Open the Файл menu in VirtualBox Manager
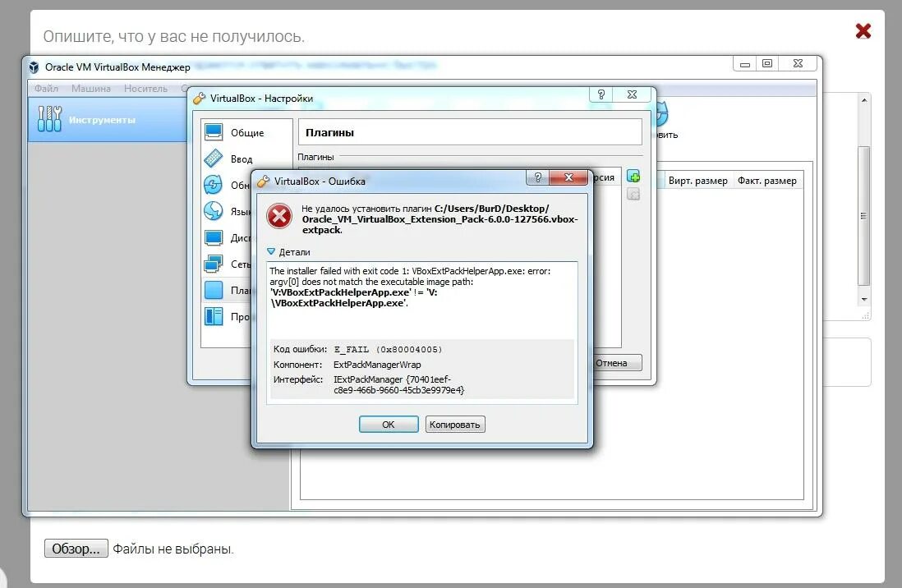 click(x=46, y=89)
